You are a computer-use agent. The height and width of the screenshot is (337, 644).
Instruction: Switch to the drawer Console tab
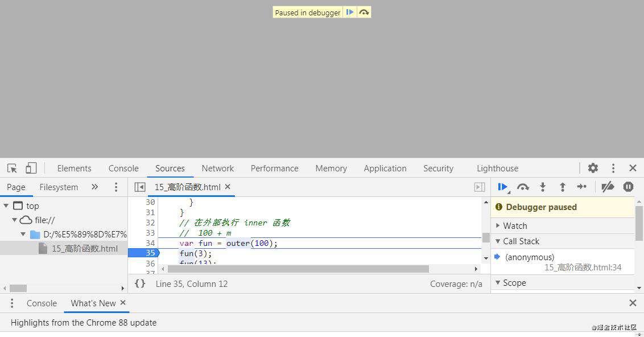42,303
